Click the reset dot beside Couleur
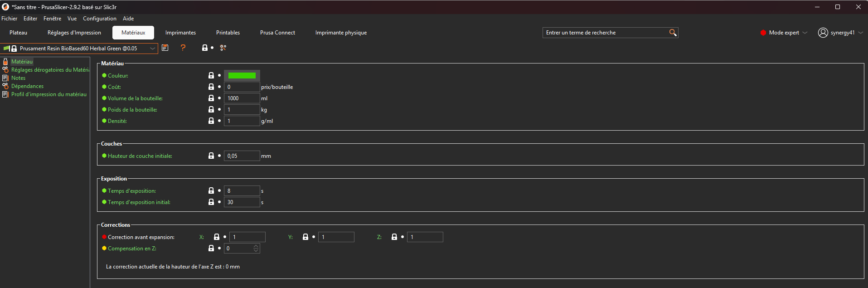 pos(219,75)
